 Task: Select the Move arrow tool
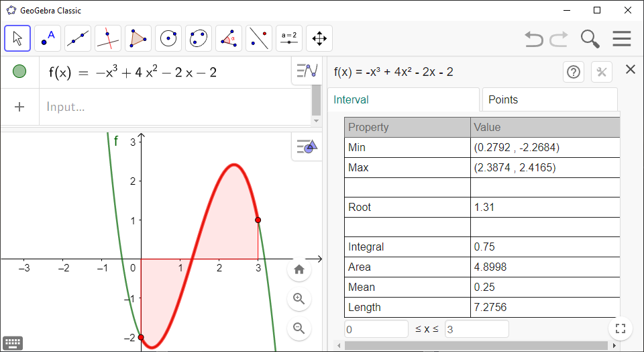pos(17,38)
